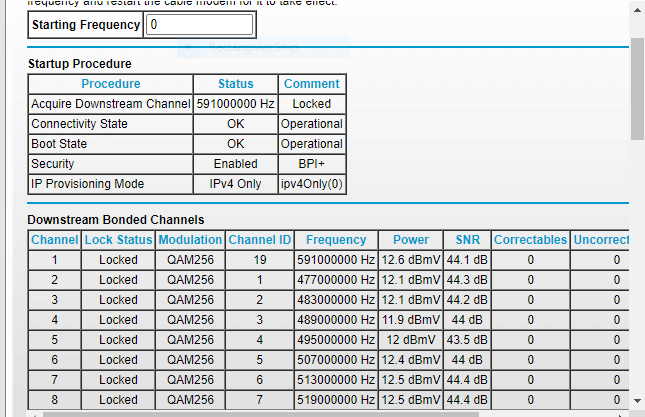The width and height of the screenshot is (645, 417).
Task: Select the IPv4 Only status cell
Action: click(x=236, y=184)
